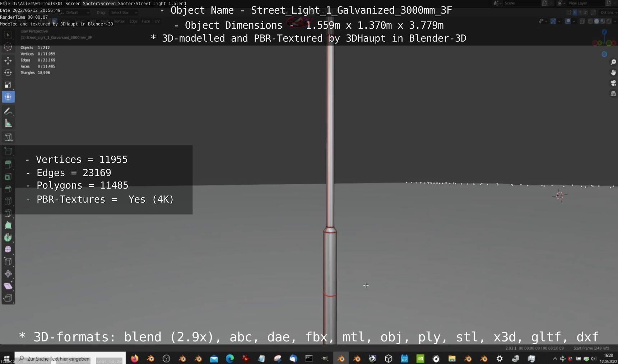
Task: Open the Face menu
Action: pyautogui.click(x=146, y=21)
